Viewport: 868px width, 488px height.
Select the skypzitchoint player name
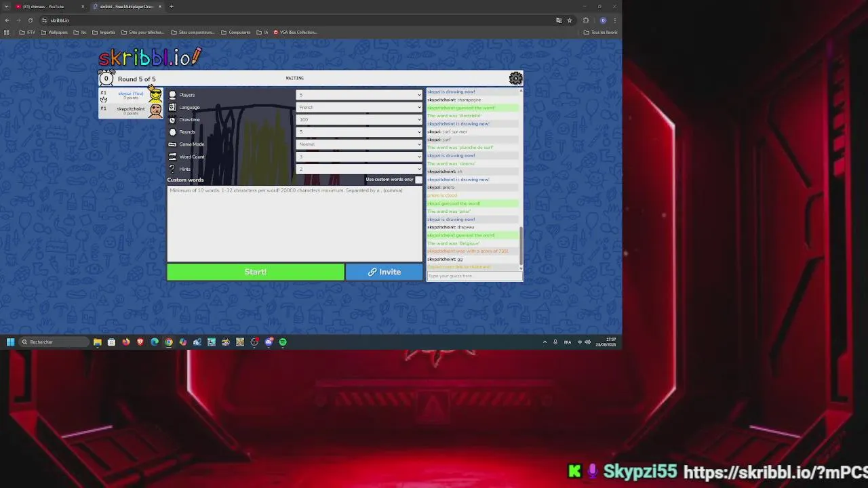130,108
